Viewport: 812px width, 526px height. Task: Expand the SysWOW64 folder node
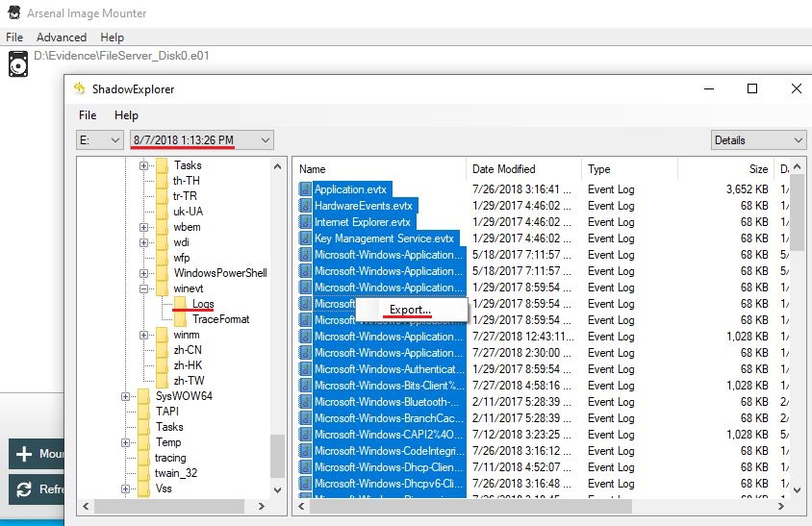[x=125, y=396]
